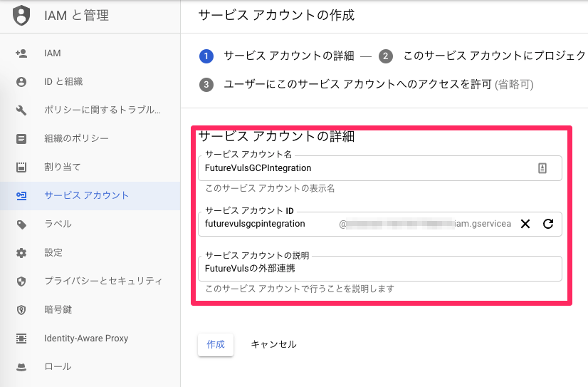This screenshot has height=387, width=588.
Task: Click the 割り当て quota icon
Action: (21, 167)
